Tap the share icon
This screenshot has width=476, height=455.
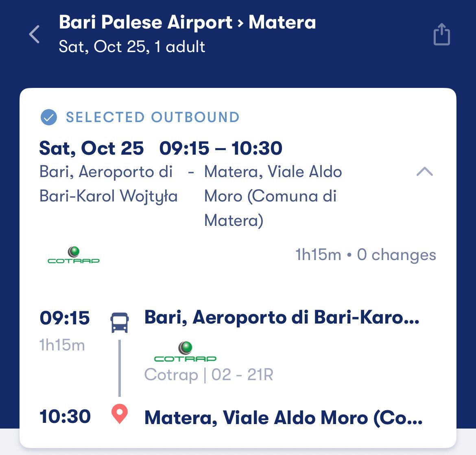(441, 34)
